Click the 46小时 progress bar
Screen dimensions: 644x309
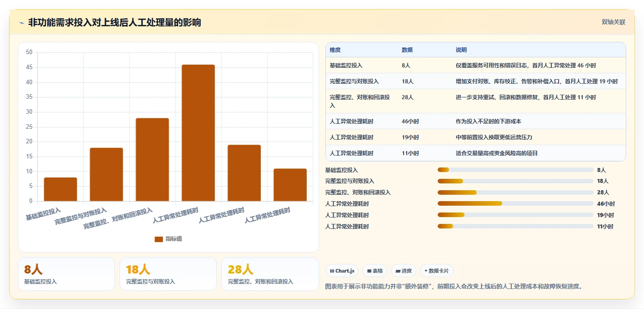click(515, 203)
